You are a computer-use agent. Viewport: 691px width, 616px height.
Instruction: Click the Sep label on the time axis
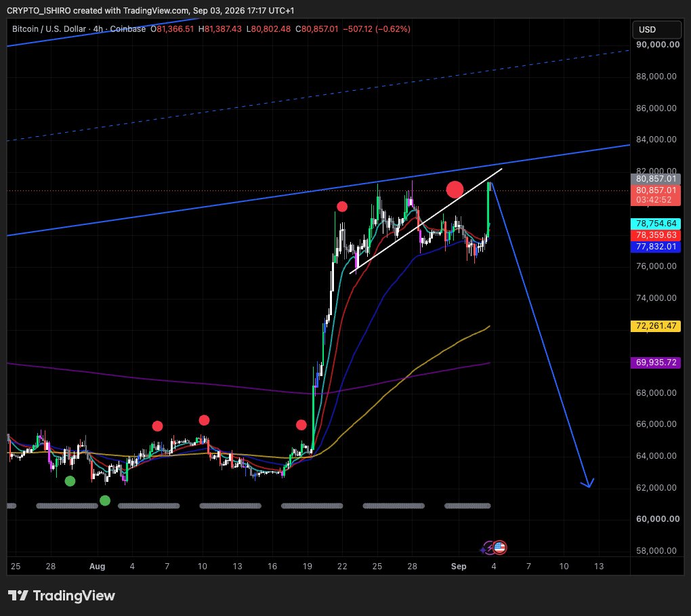coord(459,566)
